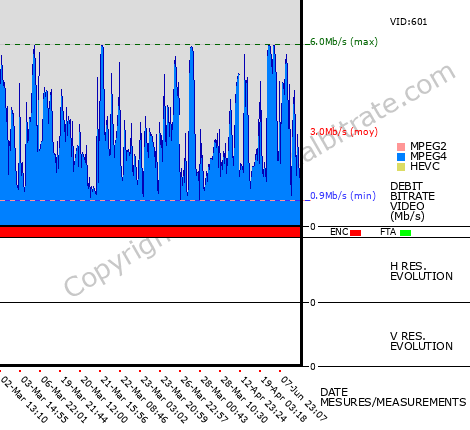
Task: Click the red encryption status bar under chart
Action: pos(150,232)
